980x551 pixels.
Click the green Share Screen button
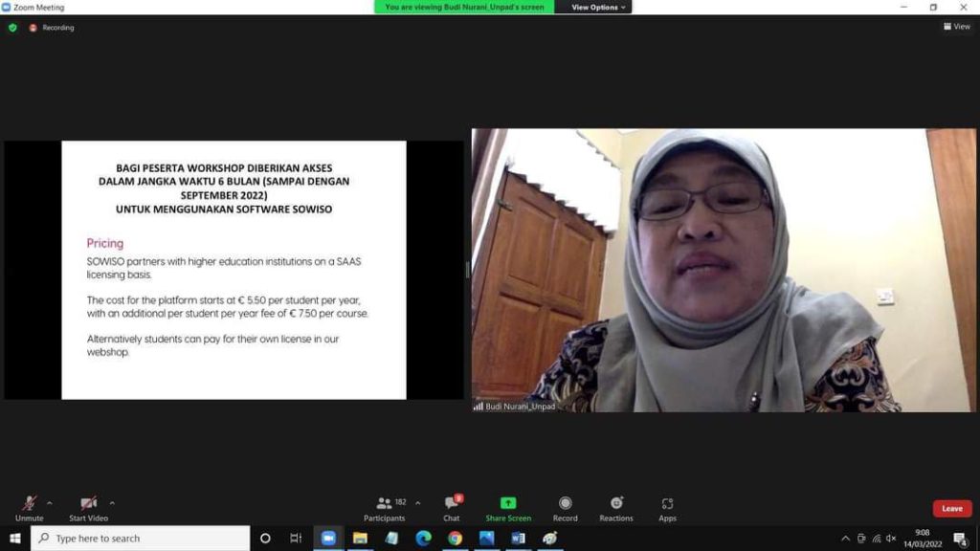(x=508, y=509)
